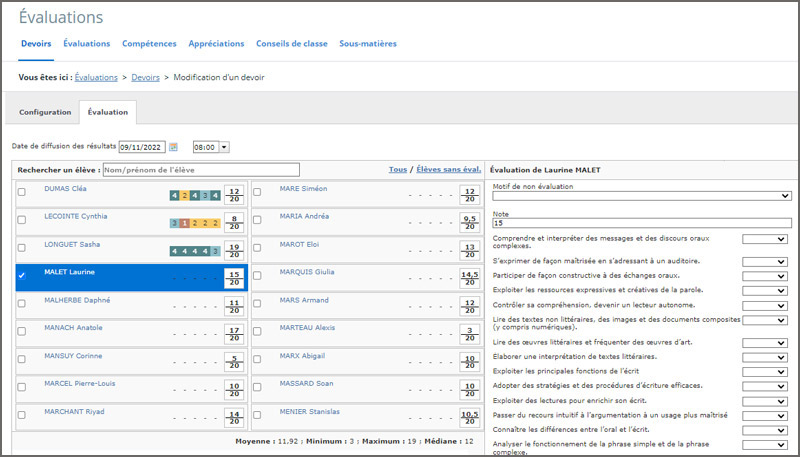Image resolution: width=800 pixels, height=457 pixels.
Task: Go to the Conseils de classe tab
Action: (291, 44)
